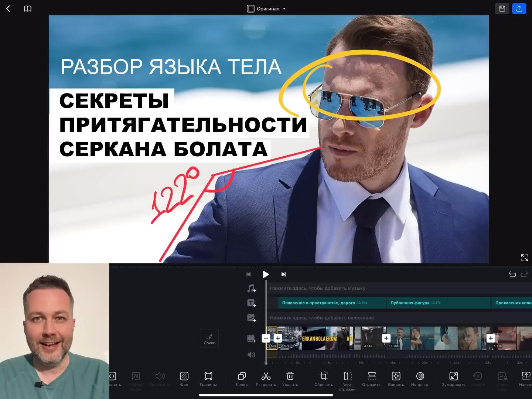Undo the last edit

(x=512, y=274)
